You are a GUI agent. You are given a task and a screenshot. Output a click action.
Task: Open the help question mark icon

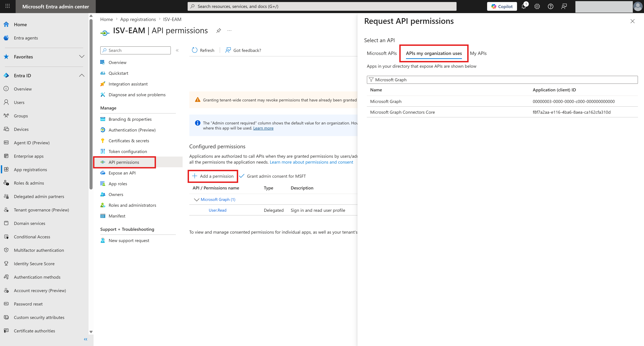(550, 6)
